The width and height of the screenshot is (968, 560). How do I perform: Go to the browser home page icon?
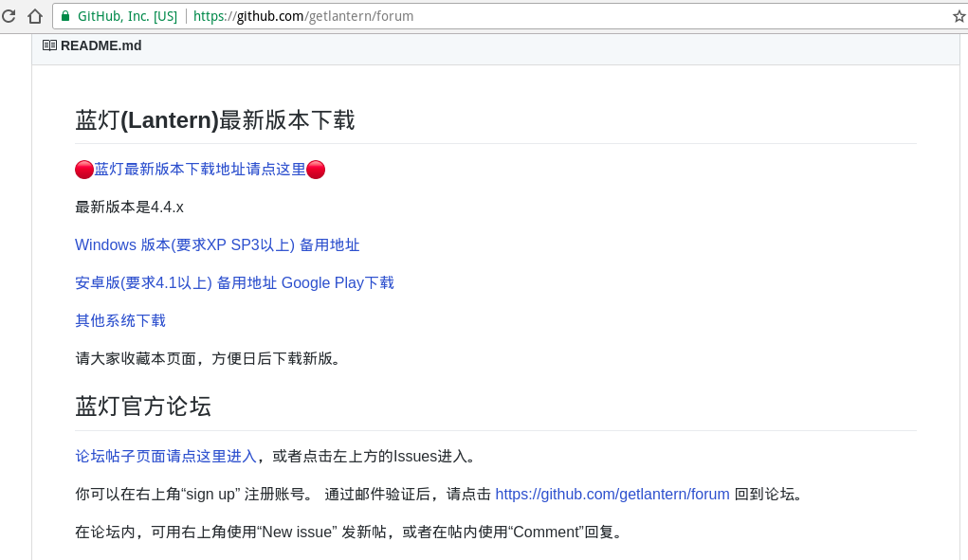pyautogui.click(x=35, y=16)
